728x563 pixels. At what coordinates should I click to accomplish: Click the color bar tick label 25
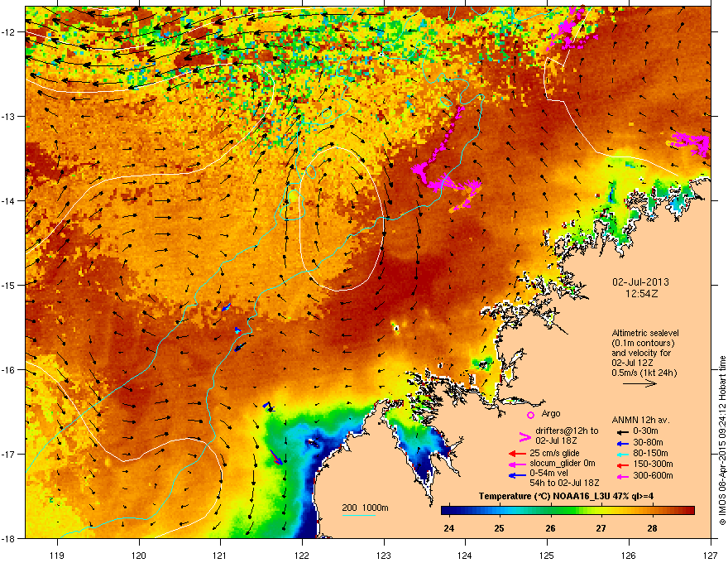tap(499, 528)
